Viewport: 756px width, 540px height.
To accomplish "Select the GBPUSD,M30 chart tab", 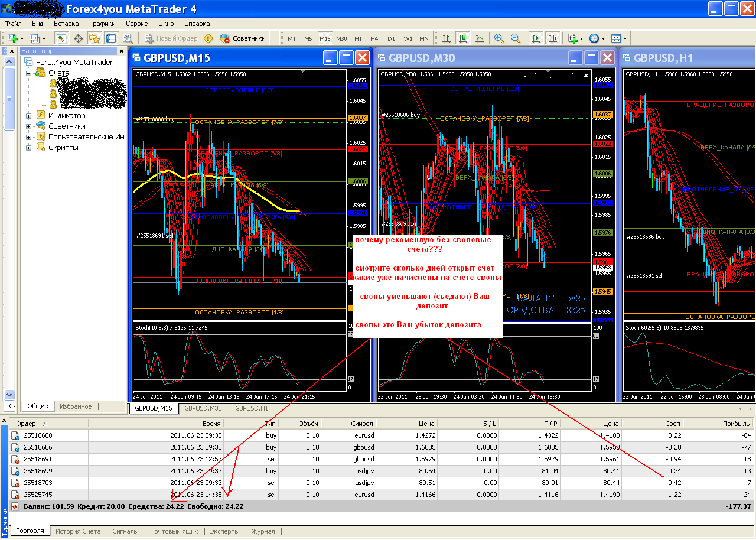I will [203, 408].
